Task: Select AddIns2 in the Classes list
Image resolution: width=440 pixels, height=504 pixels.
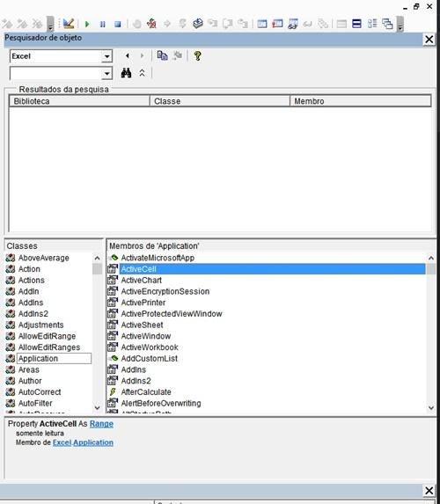Action: [33, 314]
